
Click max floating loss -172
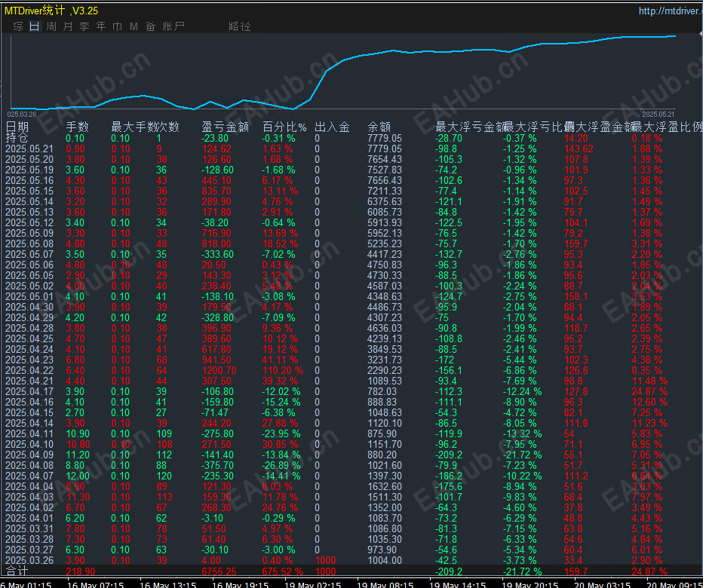click(x=444, y=360)
